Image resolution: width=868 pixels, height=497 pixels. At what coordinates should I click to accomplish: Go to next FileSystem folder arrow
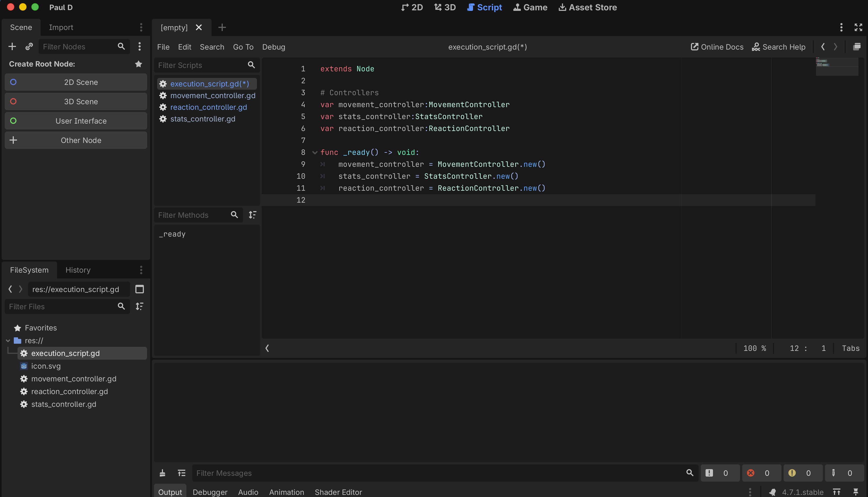point(20,289)
